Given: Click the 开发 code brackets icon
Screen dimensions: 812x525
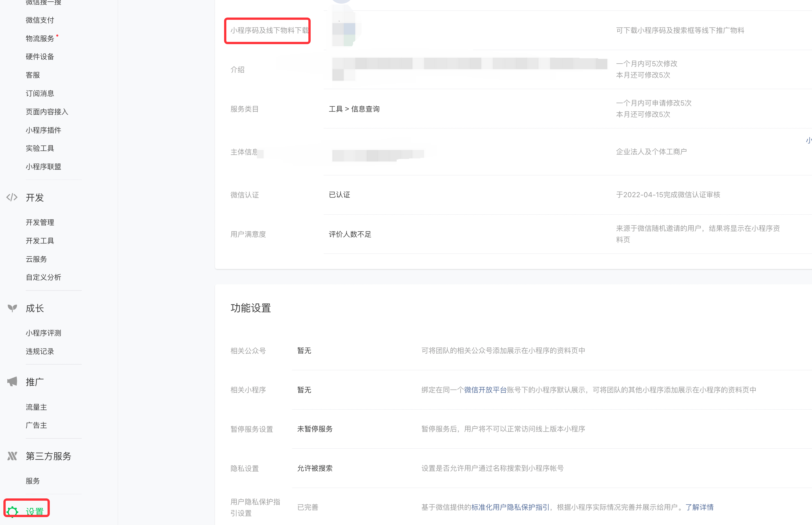Looking at the screenshot, I should click(12, 197).
